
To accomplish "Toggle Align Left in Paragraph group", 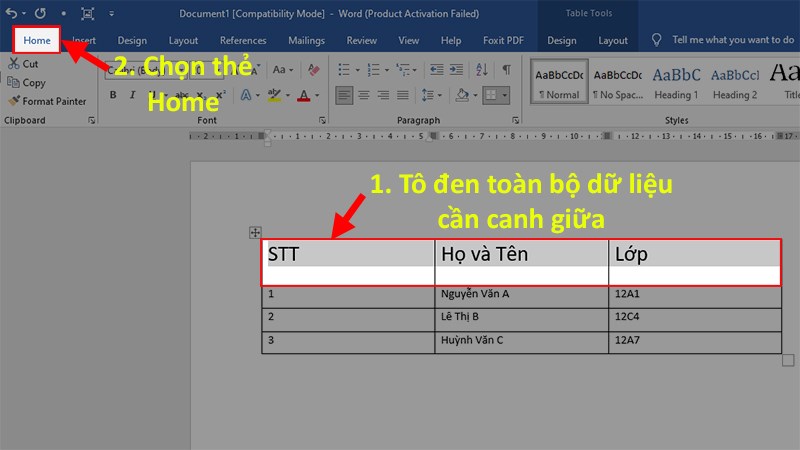I will [x=343, y=95].
